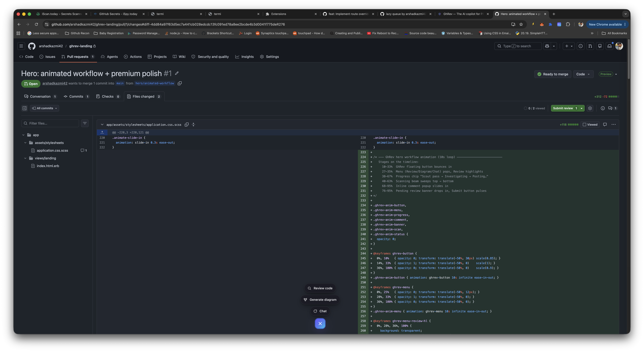Viewport: 644px width, 352px height.
Task: Edit the pull request title pencil icon
Action: 177,73
